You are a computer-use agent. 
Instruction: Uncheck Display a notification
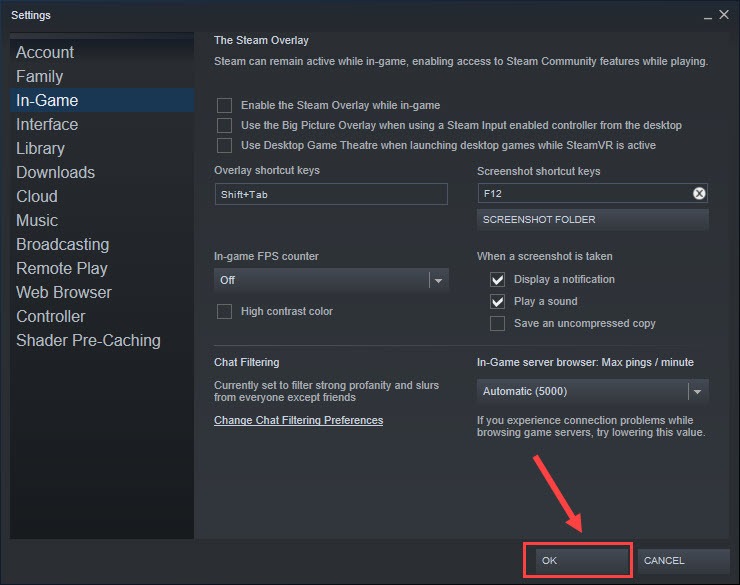coord(497,279)
